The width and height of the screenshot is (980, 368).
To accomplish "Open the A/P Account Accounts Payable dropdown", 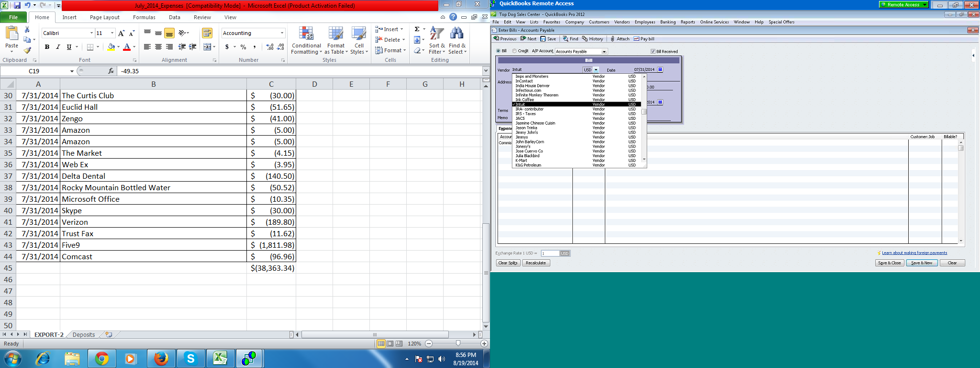I will [x=604, y=51].
